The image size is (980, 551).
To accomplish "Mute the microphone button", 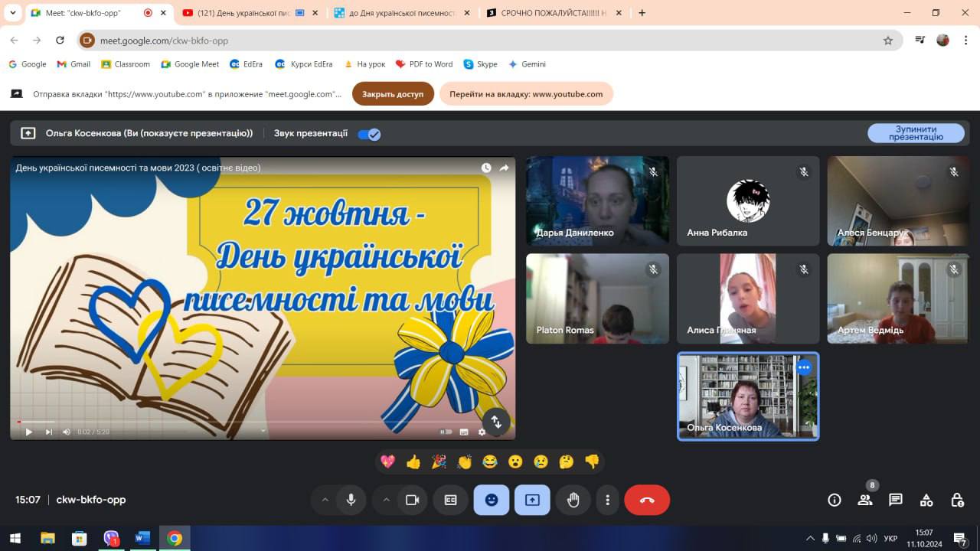I will coord(351,500).
